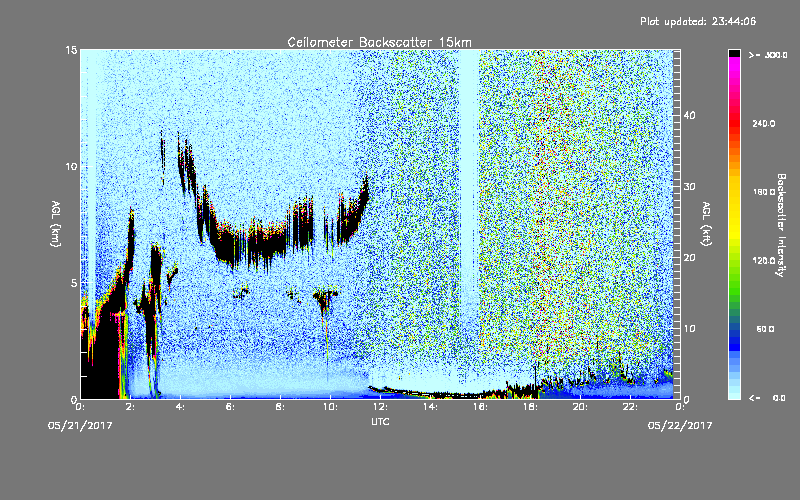Click the 30 kft tick label

(x=689, y=187)
